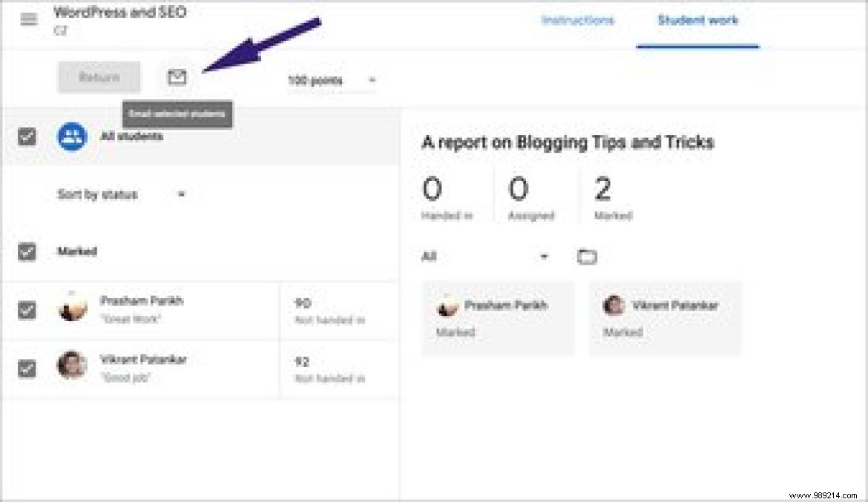Click Prasham Parikh's avatar in the student list
The height and width of the screenshot is (502, 868).
[72, 310]
